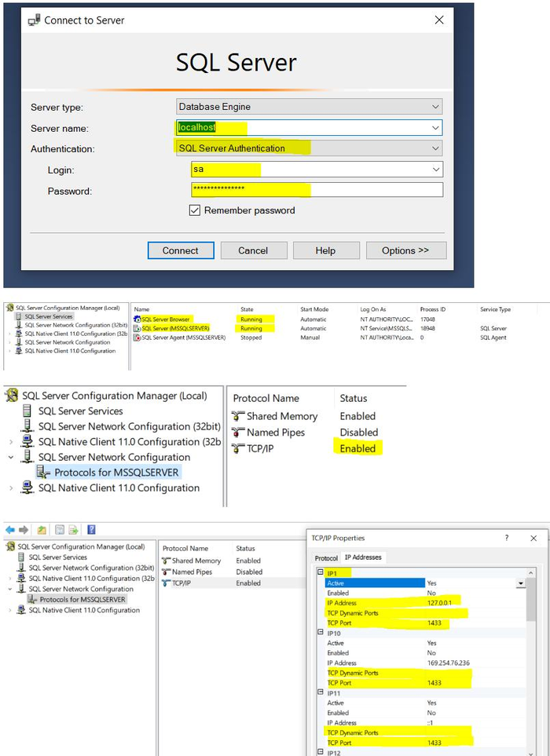Click the Up one level folder toolbar icon
Image resolution: width=550 pixels, height=756 pixels.
(42, 530)
